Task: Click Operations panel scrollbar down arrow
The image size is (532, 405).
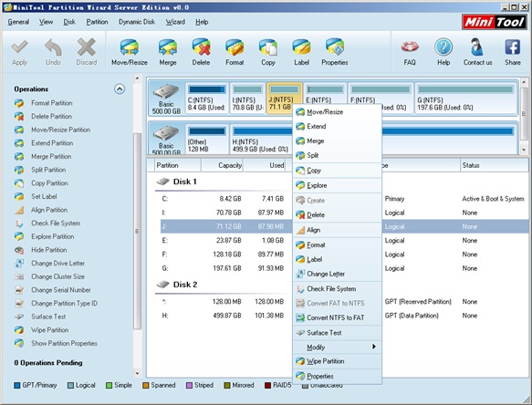Action: pyautogui.click(x=138, y=373)
